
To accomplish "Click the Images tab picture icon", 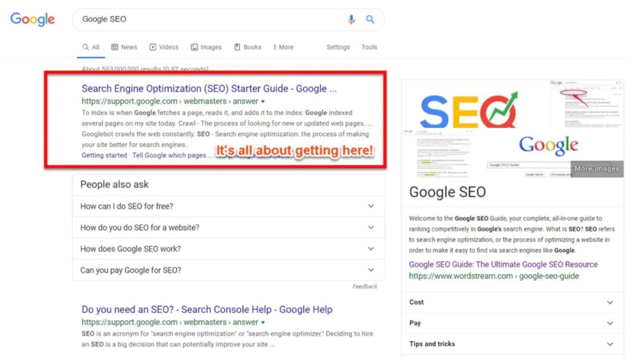I will click(194, 47).
